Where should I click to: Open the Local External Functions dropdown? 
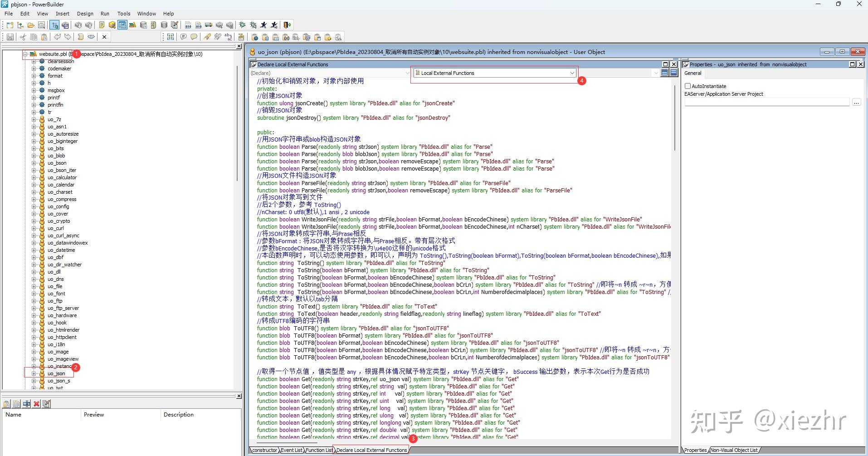(x=495, y=73)
